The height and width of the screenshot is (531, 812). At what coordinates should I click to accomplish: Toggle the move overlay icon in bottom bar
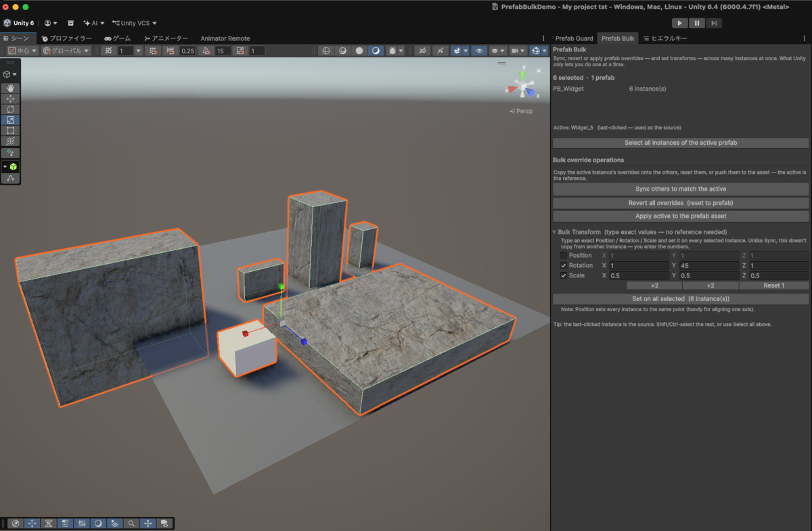(x=32, y=523)
